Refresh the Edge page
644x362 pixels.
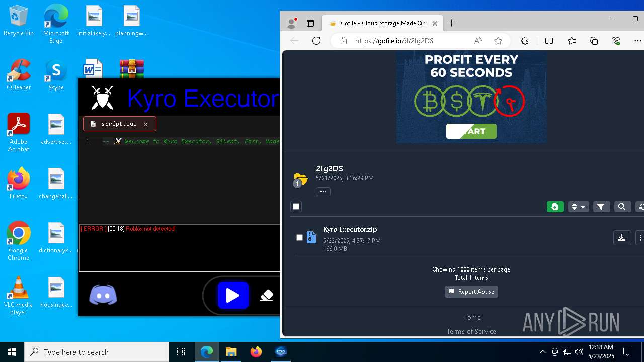click(x=316, y=41)
